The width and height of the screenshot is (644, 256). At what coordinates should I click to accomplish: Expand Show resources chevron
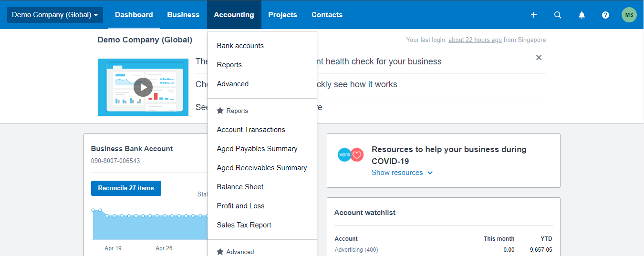pos(430,173)
